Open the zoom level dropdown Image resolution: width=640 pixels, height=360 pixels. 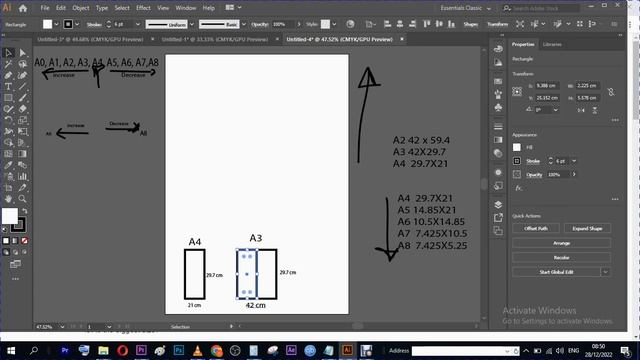[x=62, y=327]
